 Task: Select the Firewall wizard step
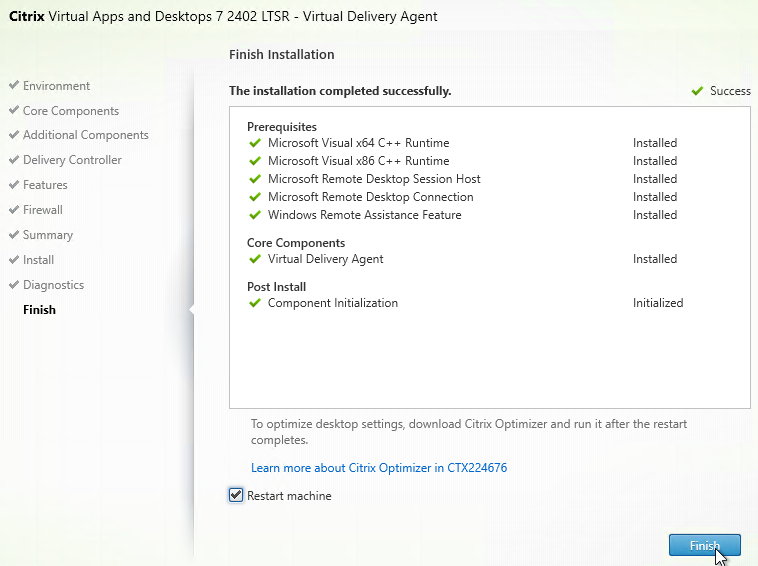tap(43, 210)
